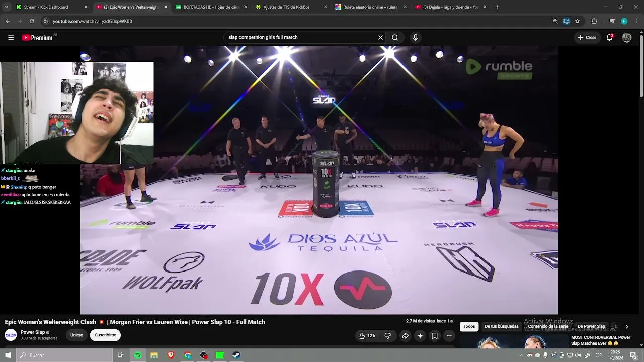Image resolution: width=644 pixels, height=362 pixels.
Task: Like the video with 12 k likes
Action: (x=367, y=336)
